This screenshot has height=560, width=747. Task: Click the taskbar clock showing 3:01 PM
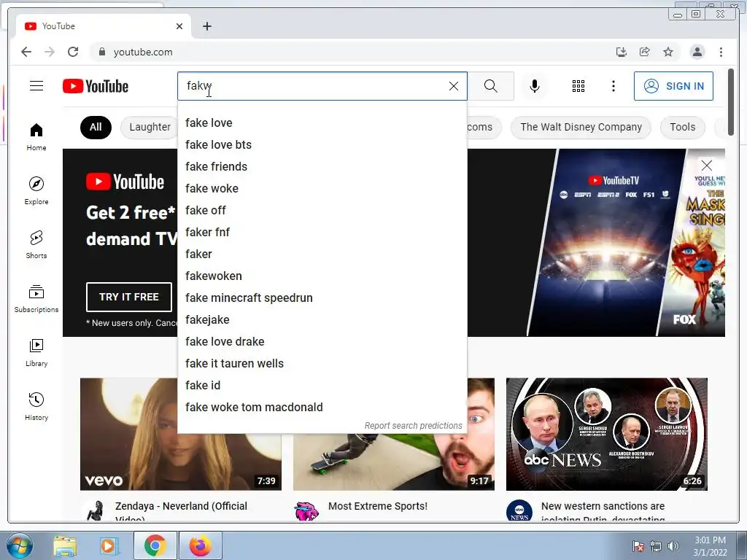[710, 546]
